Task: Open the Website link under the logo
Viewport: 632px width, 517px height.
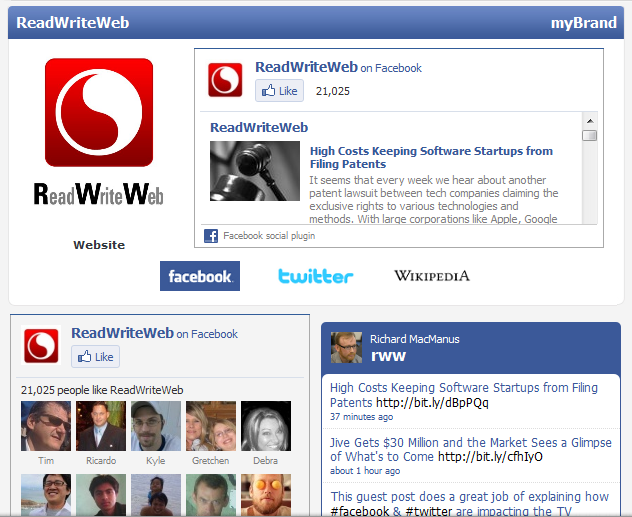Action: pos(99,245)
